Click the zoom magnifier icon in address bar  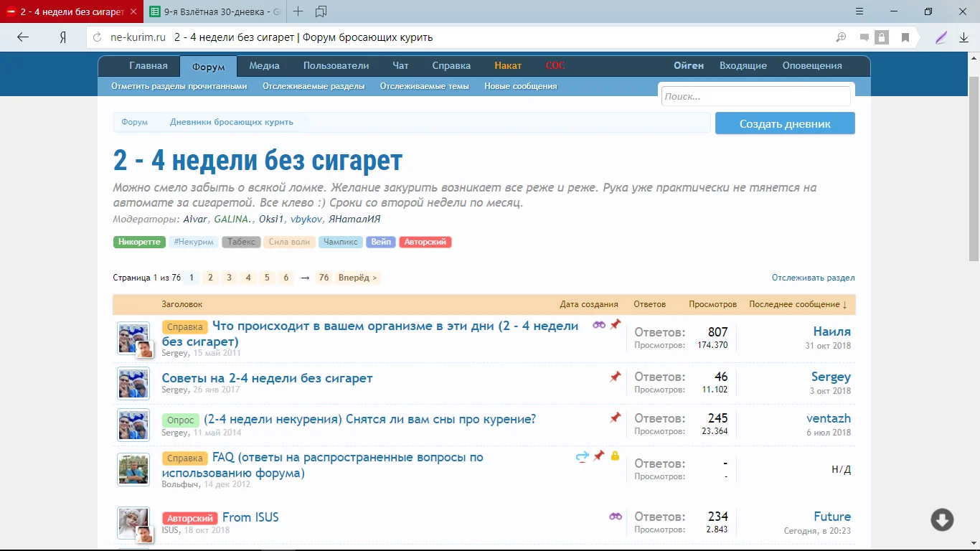(x=842, y=38)
